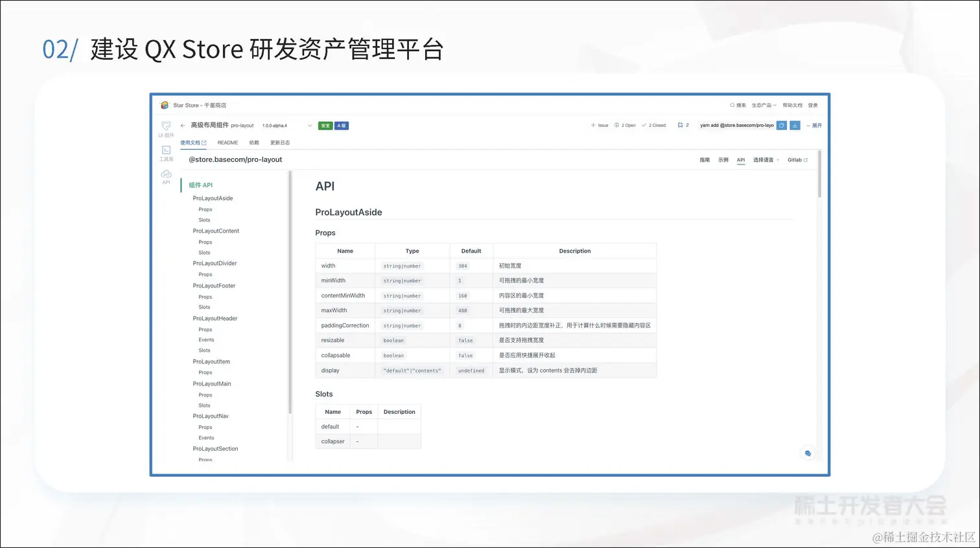Click the "default"|"contents" type value
The width and height of the screenshot is (980, 548).
(412, 371)
